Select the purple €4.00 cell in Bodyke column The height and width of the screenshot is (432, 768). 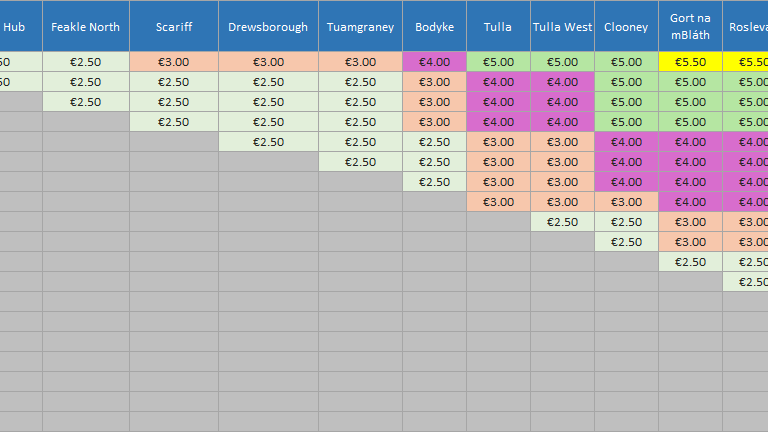434,62
